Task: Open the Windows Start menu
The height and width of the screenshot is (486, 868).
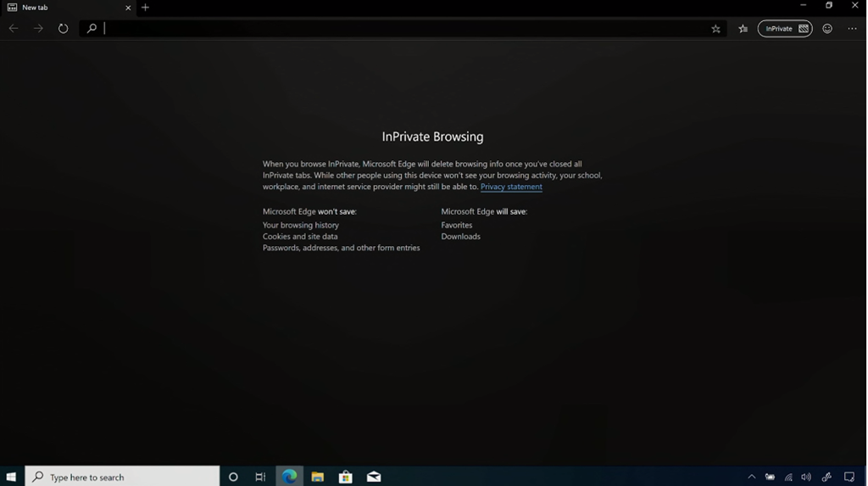Action: [x=11, y=477]
